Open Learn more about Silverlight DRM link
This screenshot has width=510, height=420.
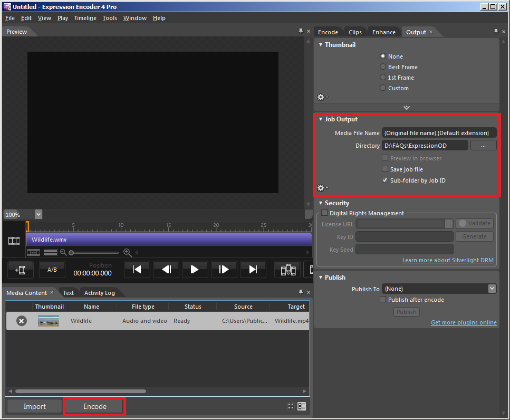449,261
